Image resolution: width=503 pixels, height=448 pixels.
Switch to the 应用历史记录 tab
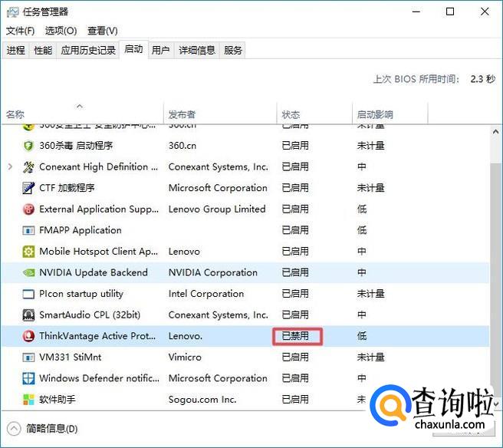(88, 51)
